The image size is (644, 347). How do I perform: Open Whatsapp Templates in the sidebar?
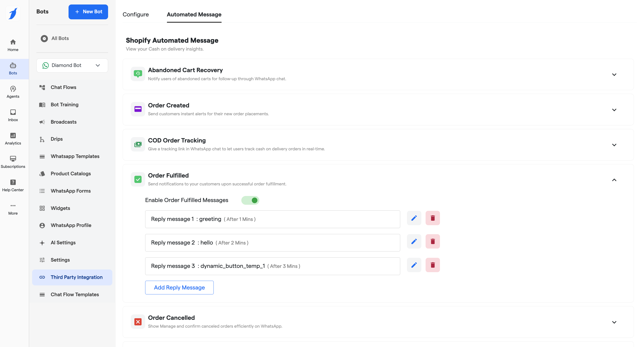[75, 156]
